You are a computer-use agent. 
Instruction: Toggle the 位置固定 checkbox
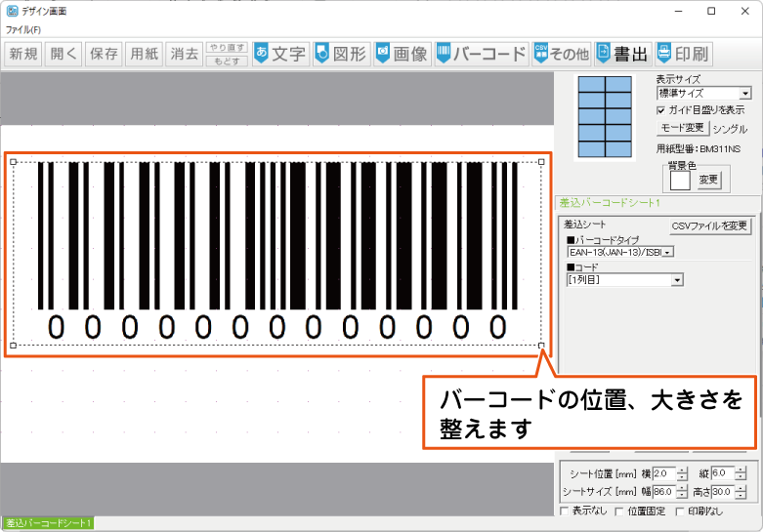[x=619, y=512]
